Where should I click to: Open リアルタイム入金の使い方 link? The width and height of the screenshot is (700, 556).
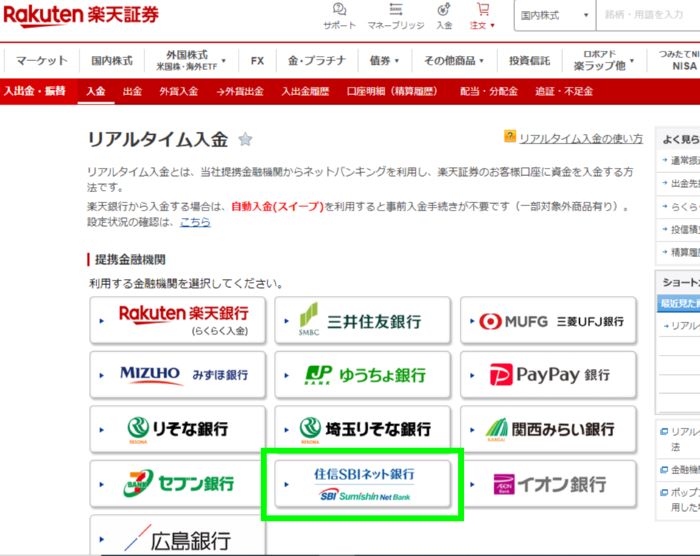tap(581, 139)
